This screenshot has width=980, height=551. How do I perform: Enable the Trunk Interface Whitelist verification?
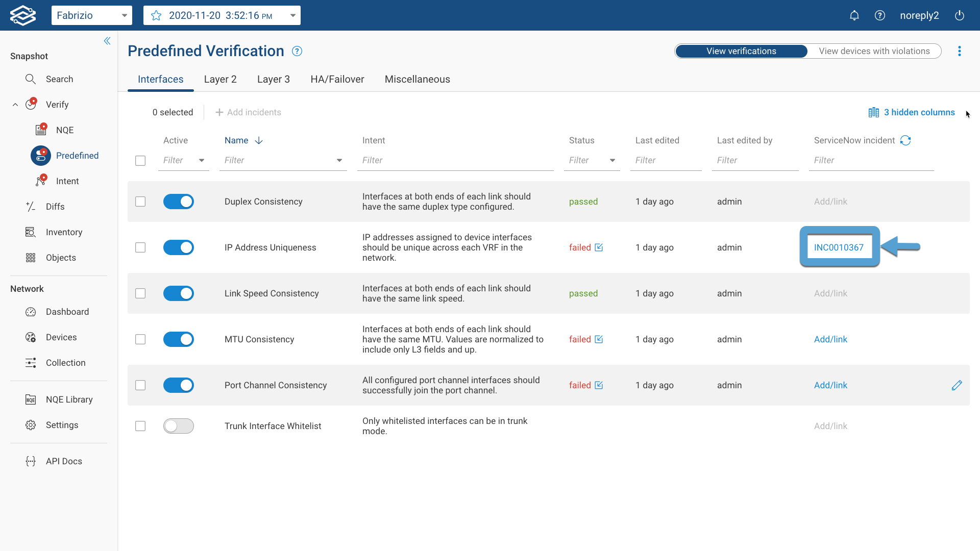(x=178, y=426)
